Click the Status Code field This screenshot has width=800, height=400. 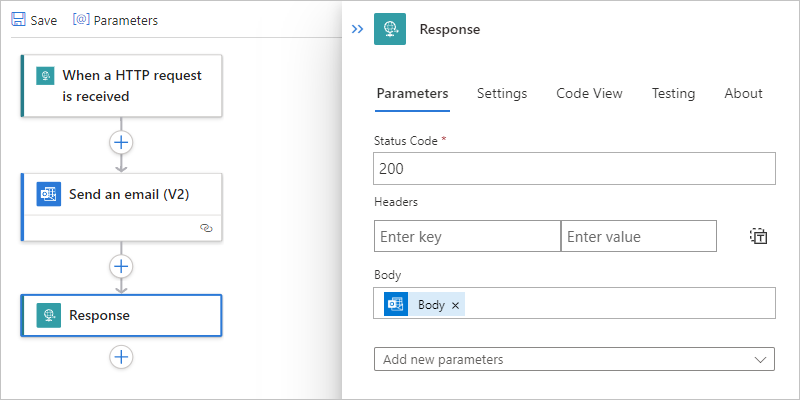point(574,169)
